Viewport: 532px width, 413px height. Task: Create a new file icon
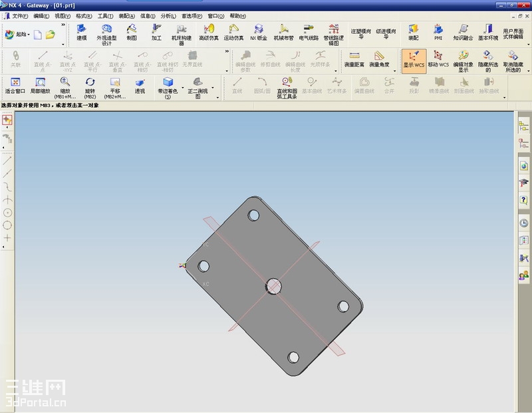38,35
